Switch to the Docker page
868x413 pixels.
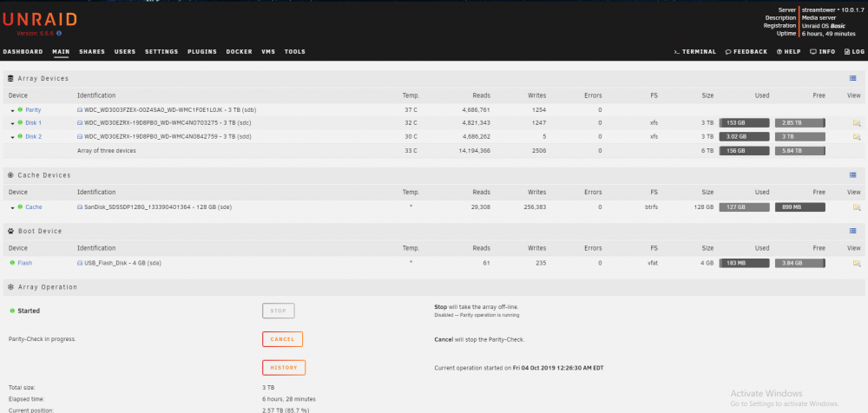(x=240, y=51)
